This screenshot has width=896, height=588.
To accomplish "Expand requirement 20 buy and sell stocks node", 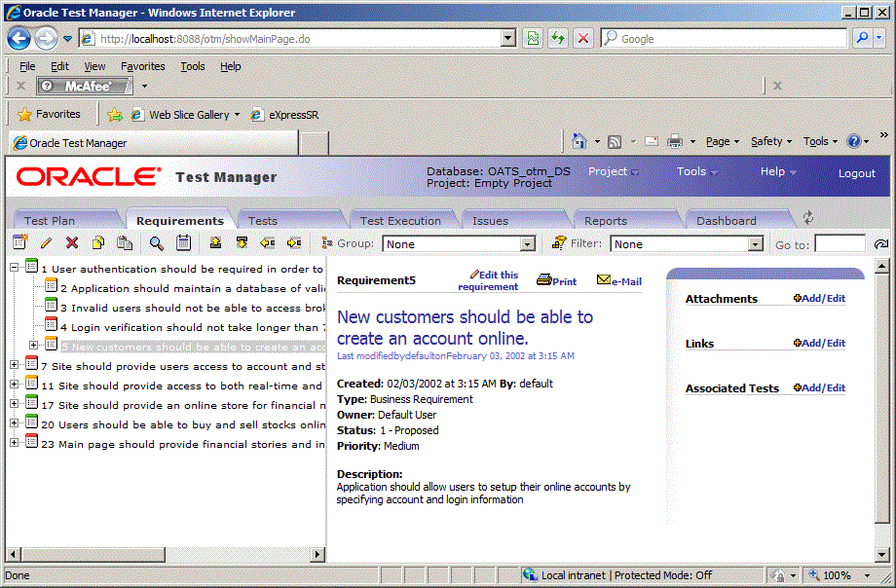I will coord(15,423).
